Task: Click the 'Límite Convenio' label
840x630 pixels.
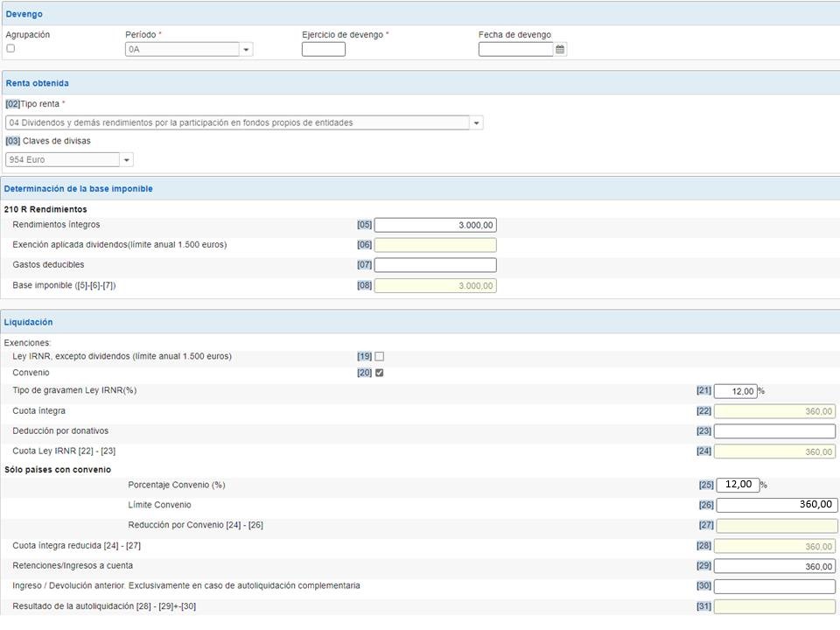Action: tap(159, 505)
